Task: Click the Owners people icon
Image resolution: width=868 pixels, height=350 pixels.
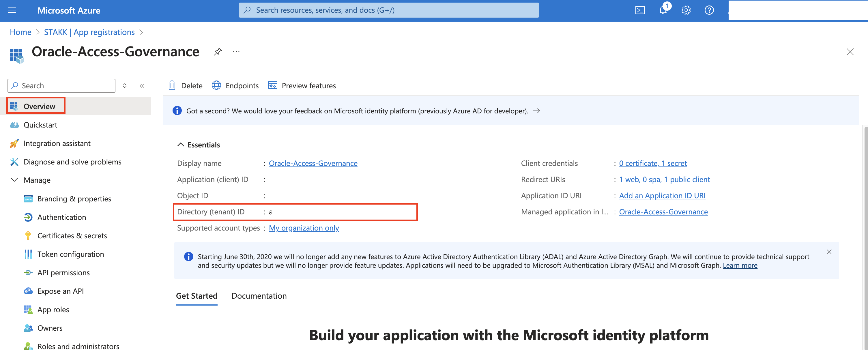Action: tap(28, 328)
